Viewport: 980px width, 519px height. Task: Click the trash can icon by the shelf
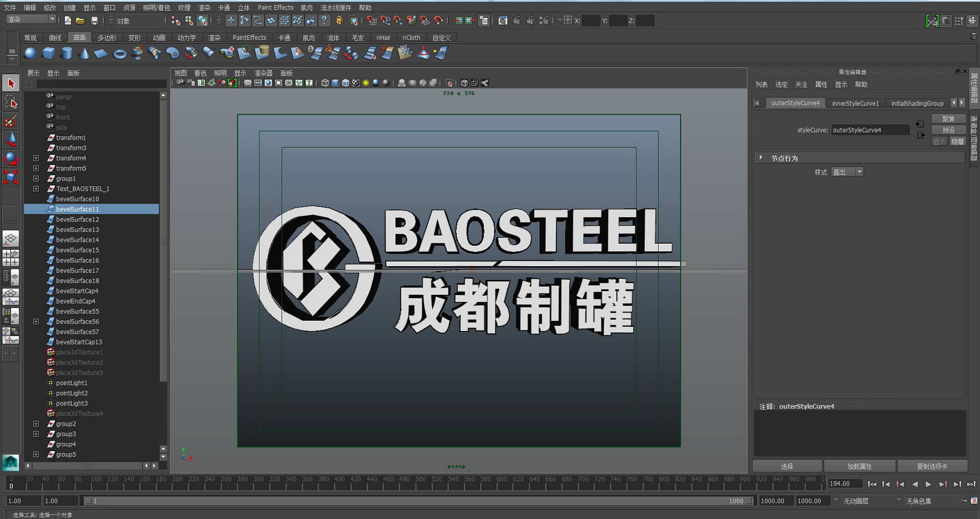pos(973,37)
